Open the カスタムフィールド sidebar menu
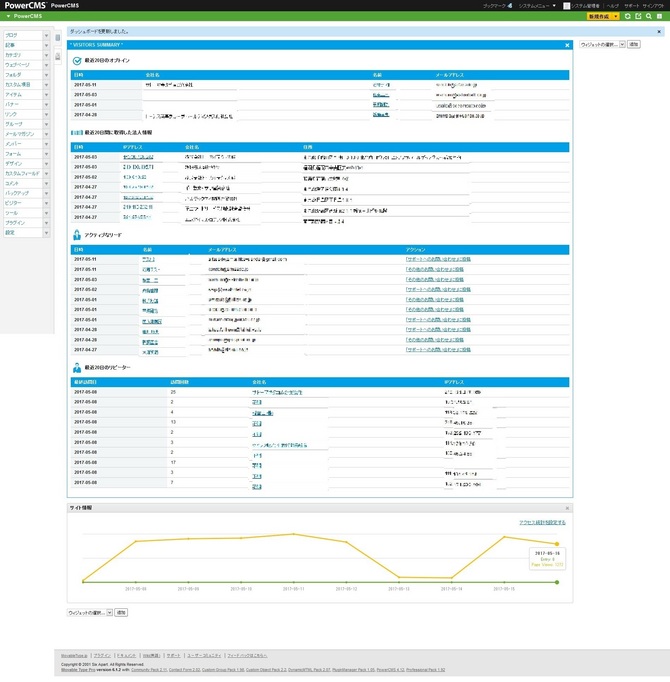 (23, 174)
